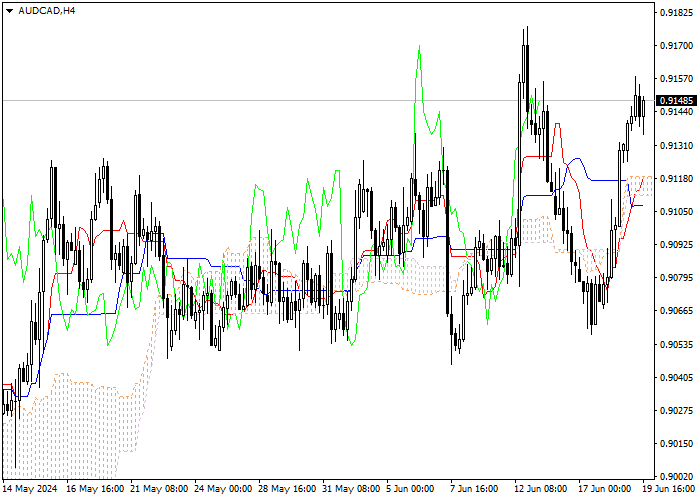Viewport: 700px width, 500px height.
Task: Click the 5 Jun 00:00 time label
Action: (x=410, y=488)
